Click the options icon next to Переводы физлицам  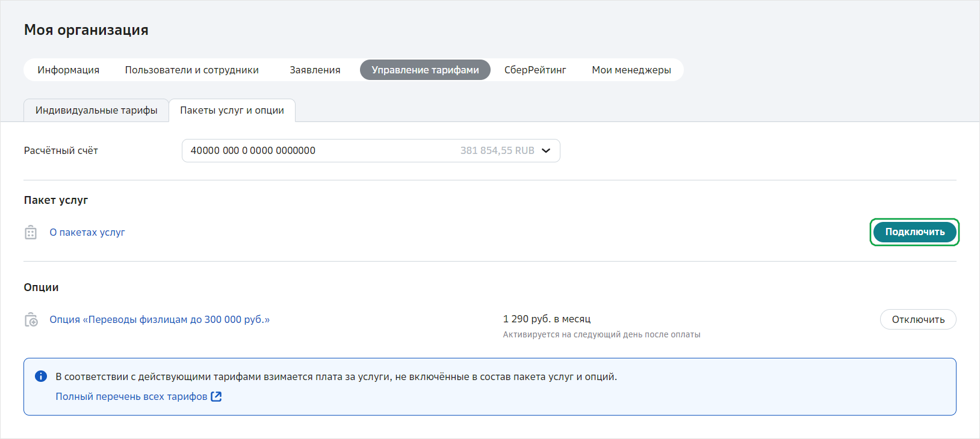(x=31, y=320)
